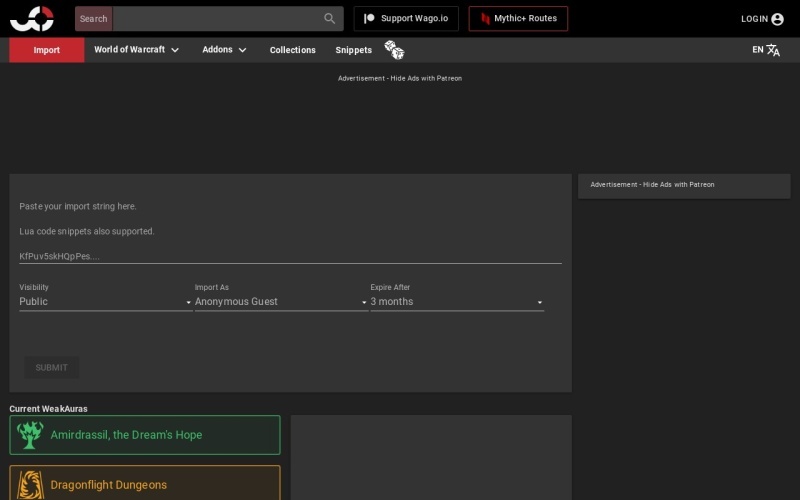Click the Dragonflight Dungeons emblem icon

30,485
